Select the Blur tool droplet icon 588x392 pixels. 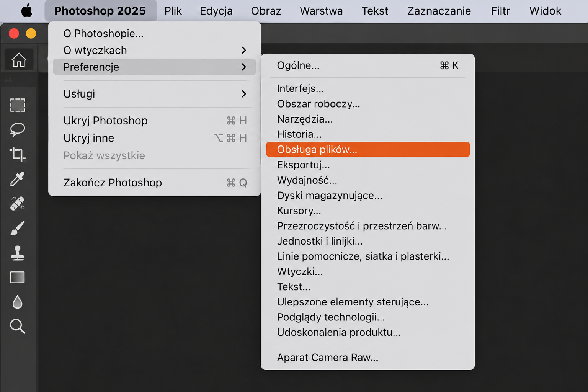pos(18,302)
